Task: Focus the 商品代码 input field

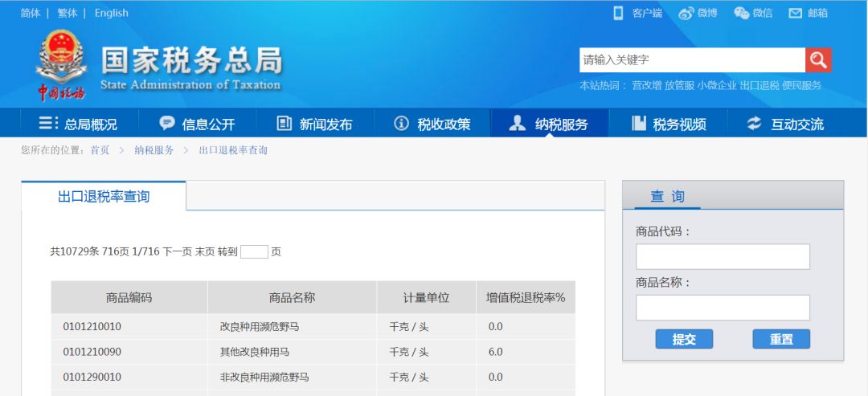Action: point(723,256)
